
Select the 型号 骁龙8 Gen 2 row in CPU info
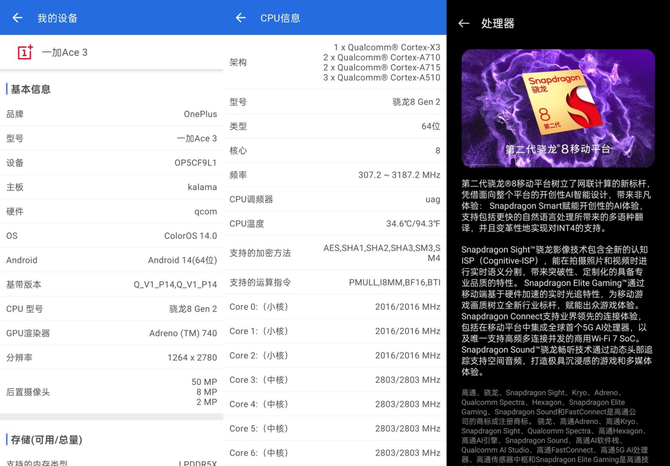point(335,102)
